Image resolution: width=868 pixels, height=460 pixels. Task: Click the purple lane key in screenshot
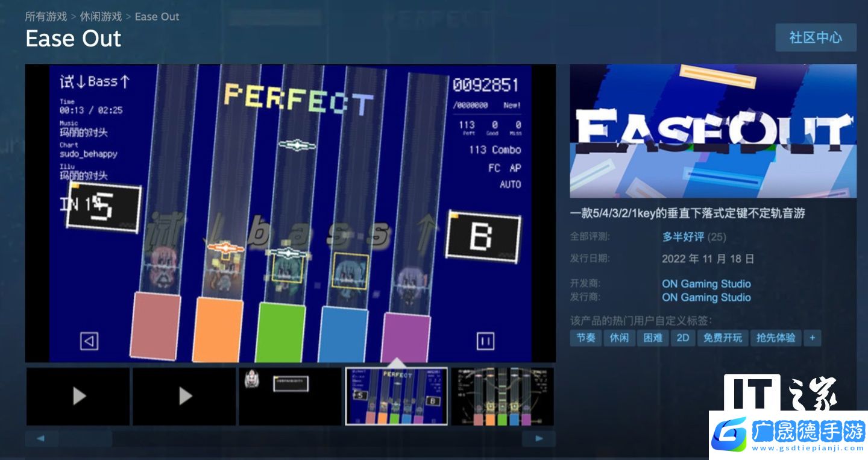pyautogui.click(x=406, y=338)
